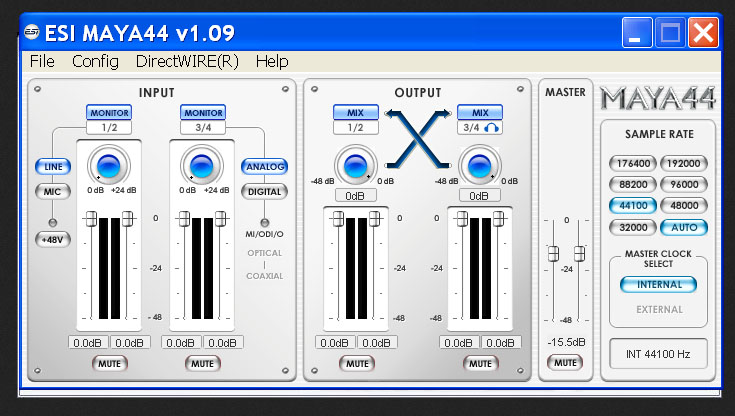
Task: Click the X cross-routing arrows between outputs
Action: click(x=418, y=139)
